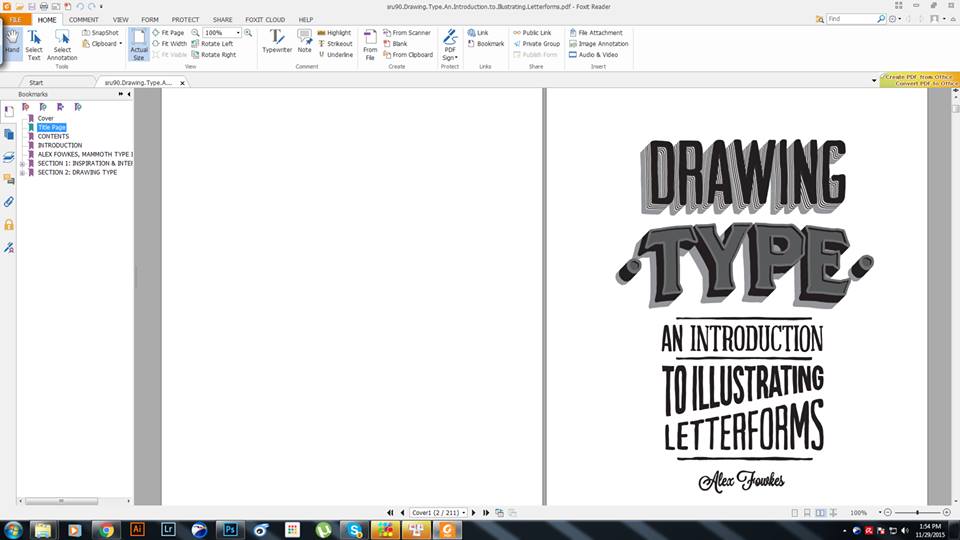This screenshot has width=960, height=540.
Task: Activate the Select Text tool
Action: coord(34,45)
